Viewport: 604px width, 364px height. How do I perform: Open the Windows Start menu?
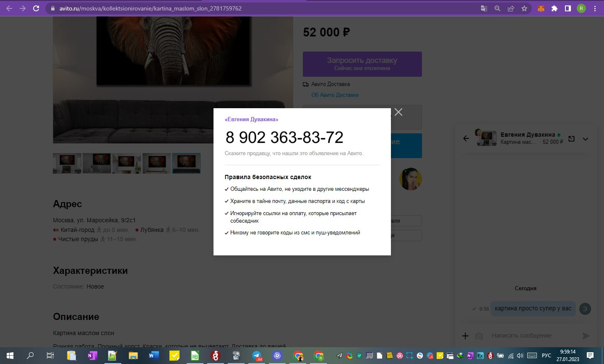[x=10, y=356]
